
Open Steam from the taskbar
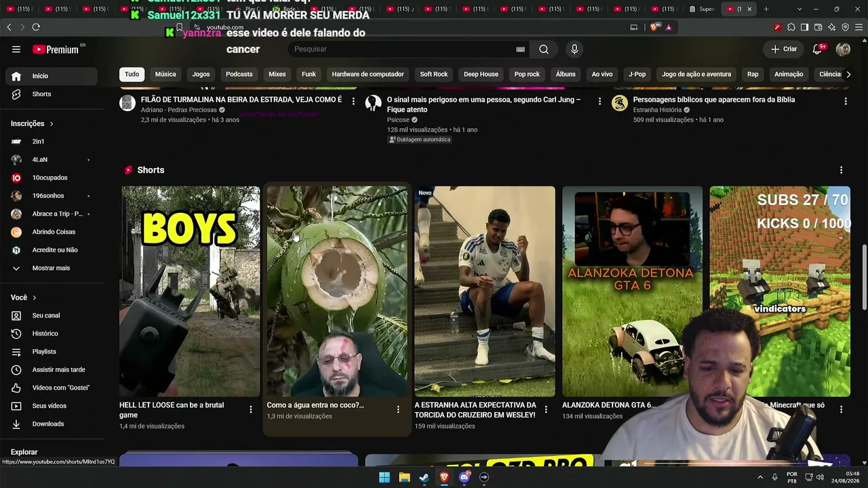coord(424,477)
